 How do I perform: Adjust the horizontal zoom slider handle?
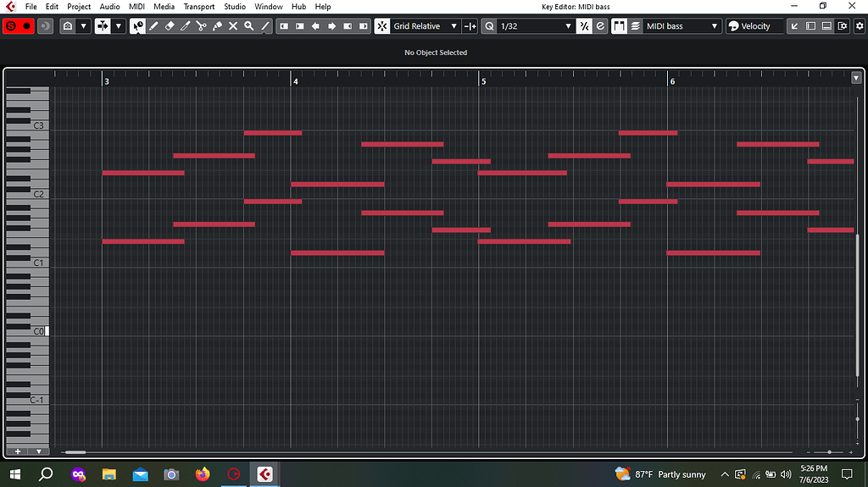pos(829,452)
